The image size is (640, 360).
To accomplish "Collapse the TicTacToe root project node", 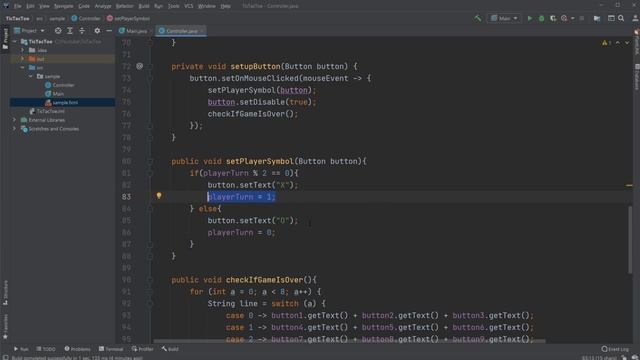I will 15,42.
